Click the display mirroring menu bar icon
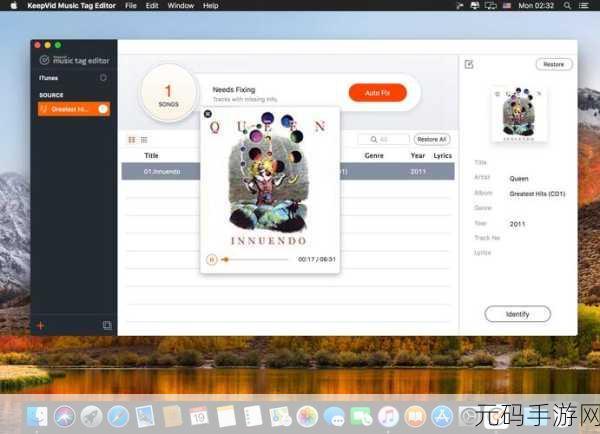 [491, 5]
